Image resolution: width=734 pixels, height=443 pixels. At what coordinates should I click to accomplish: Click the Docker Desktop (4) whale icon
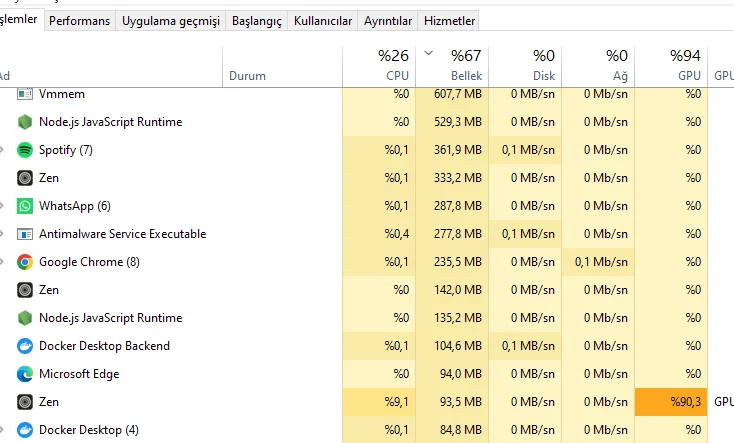point(25,430)
